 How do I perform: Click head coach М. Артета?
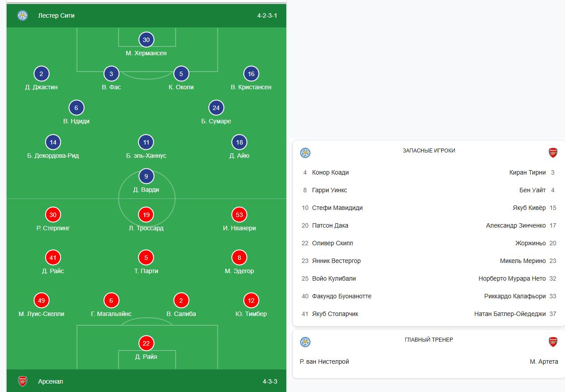point(544,362)
